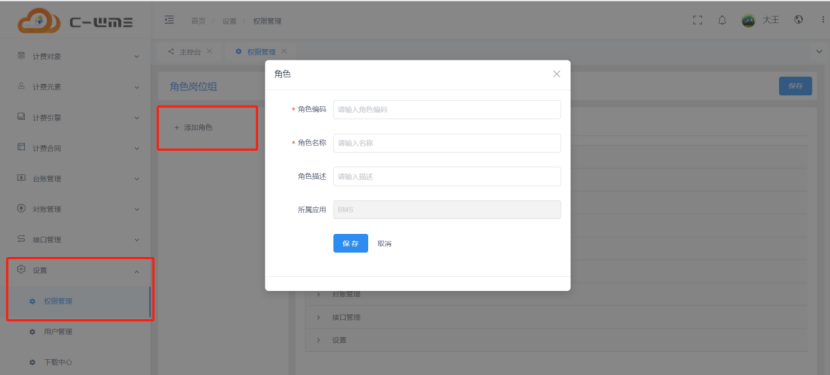
Task: Click the 接口管理 menu label
Action: (x=47, y=240)
